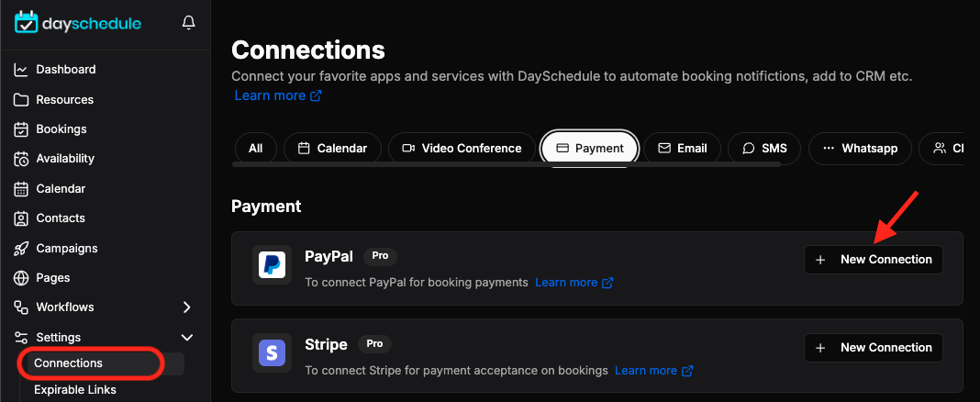Open Availability clock-calendar icon
The image size is (980, 402).
point(21,159)
